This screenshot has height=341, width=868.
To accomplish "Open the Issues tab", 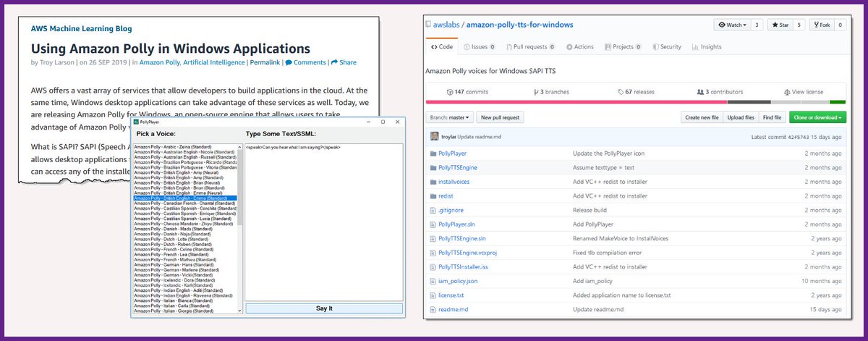I will click(x=479, y=47).
